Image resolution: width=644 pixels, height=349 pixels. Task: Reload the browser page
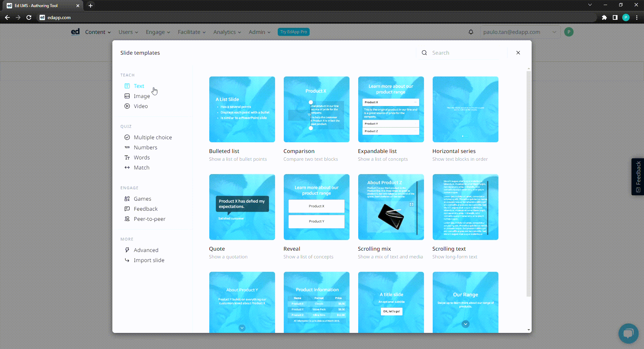[x=29, y=17]
